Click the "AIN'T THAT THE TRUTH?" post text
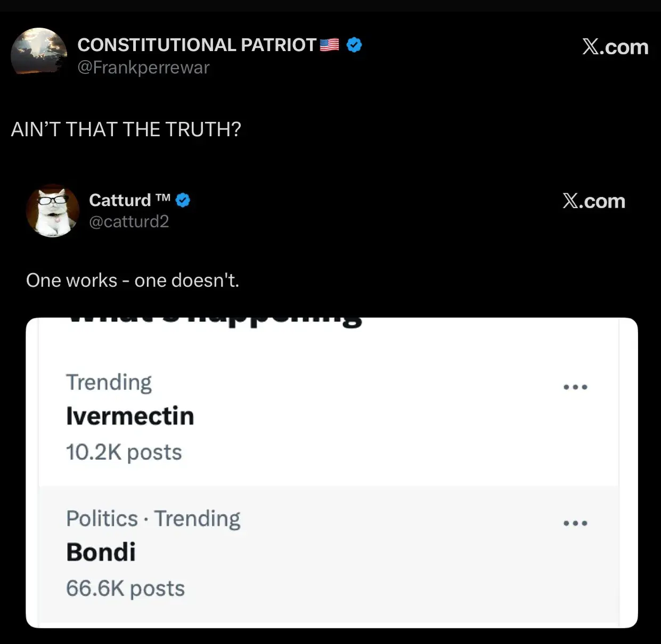661x644 pixels. tap(126, 129)
